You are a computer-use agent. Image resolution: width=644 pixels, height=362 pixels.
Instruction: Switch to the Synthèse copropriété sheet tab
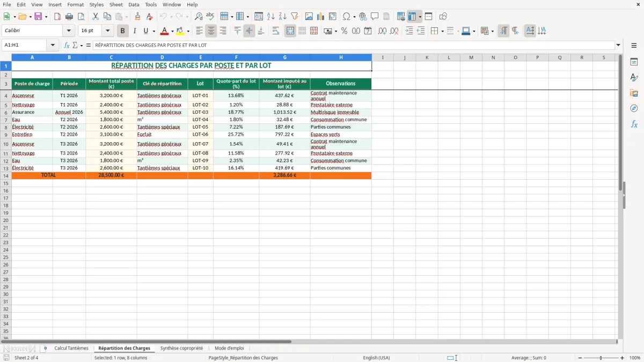tap(181, 349)
